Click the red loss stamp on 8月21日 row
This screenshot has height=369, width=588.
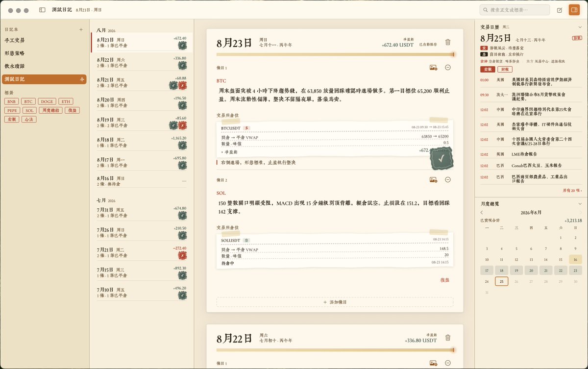(x=182, y=85)
